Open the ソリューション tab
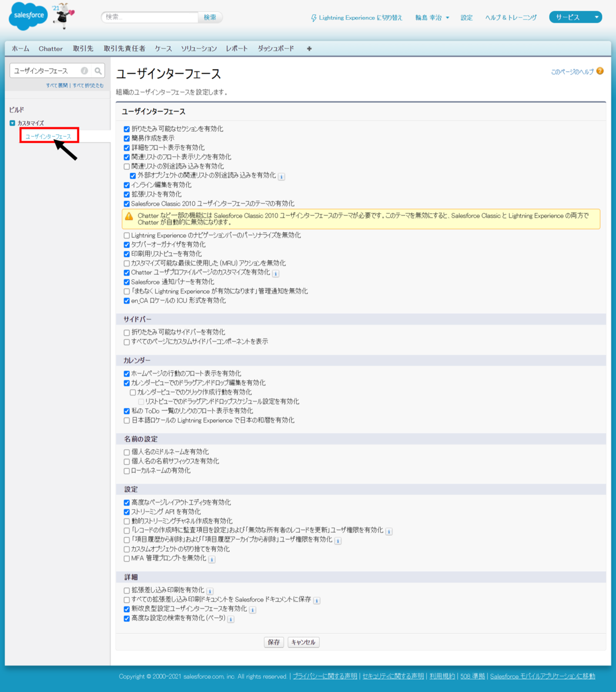The width and height of the screenshot is (616, 692). tap(199, 49)
